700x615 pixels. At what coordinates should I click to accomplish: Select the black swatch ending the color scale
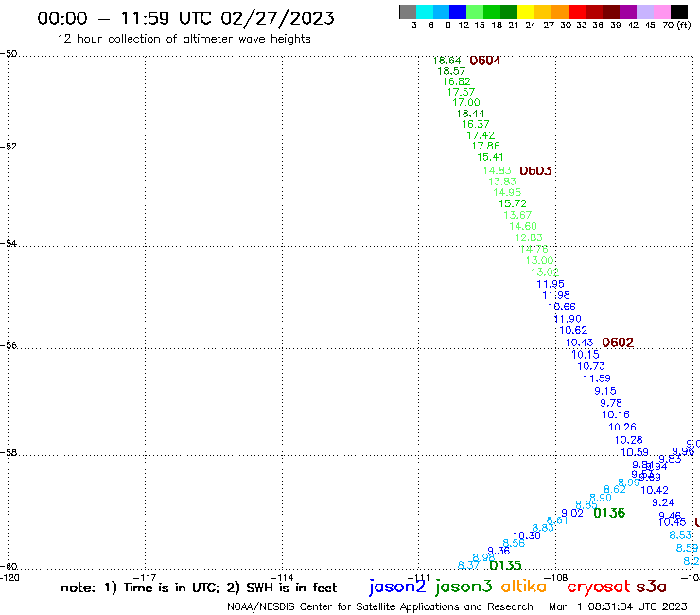pos(679,11)
